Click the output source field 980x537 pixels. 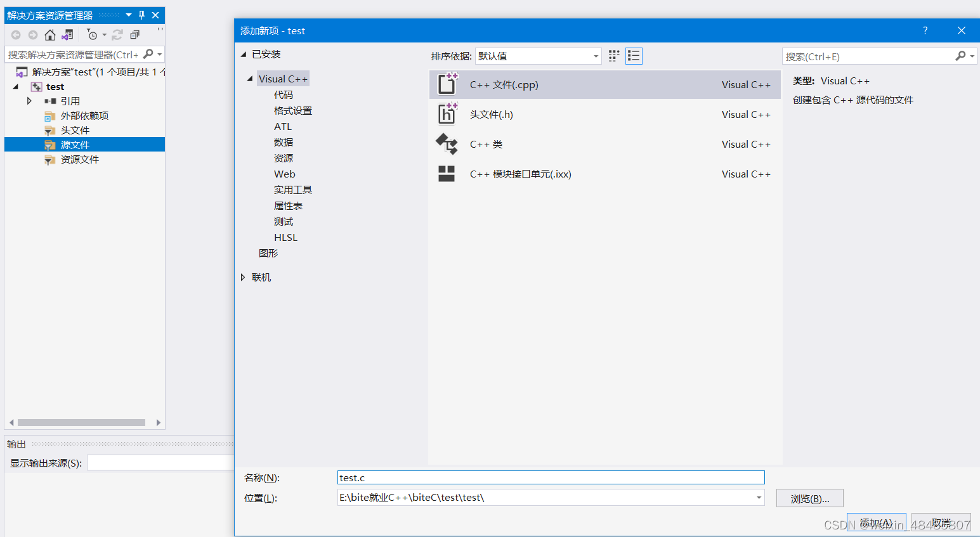[x=160, y=463]
